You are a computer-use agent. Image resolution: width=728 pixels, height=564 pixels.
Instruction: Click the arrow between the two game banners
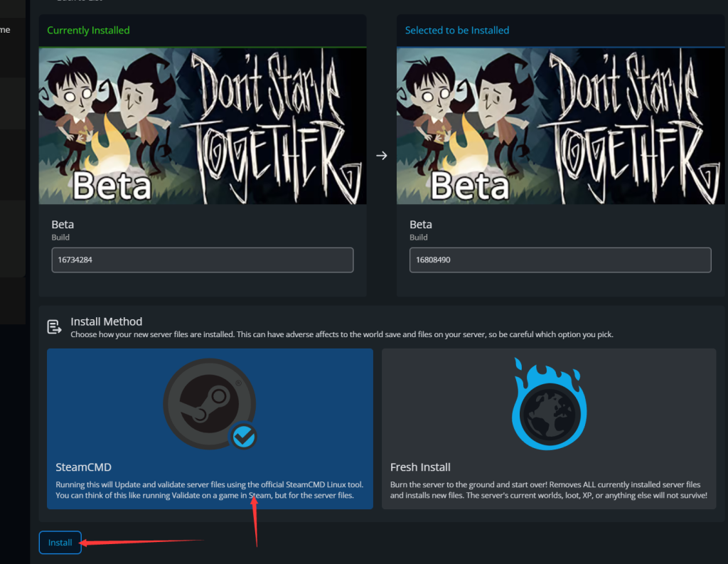(382, 156)
